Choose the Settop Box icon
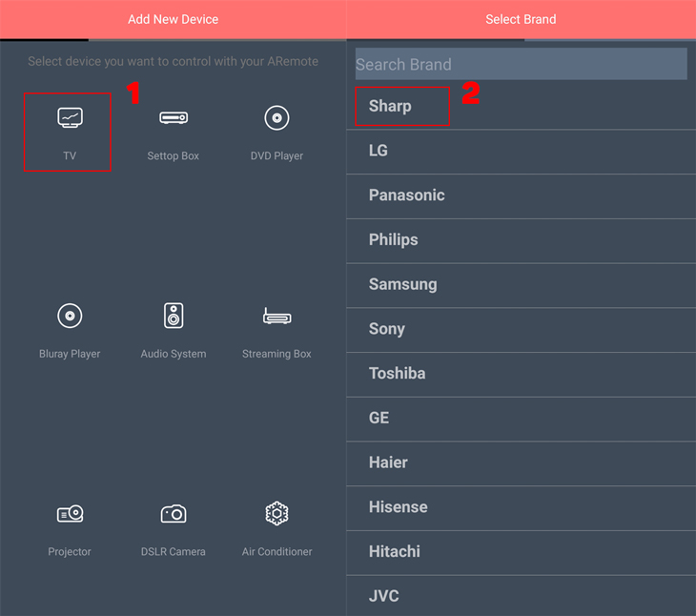The height and width of the screenshot is (616, 696). [174, 118]
